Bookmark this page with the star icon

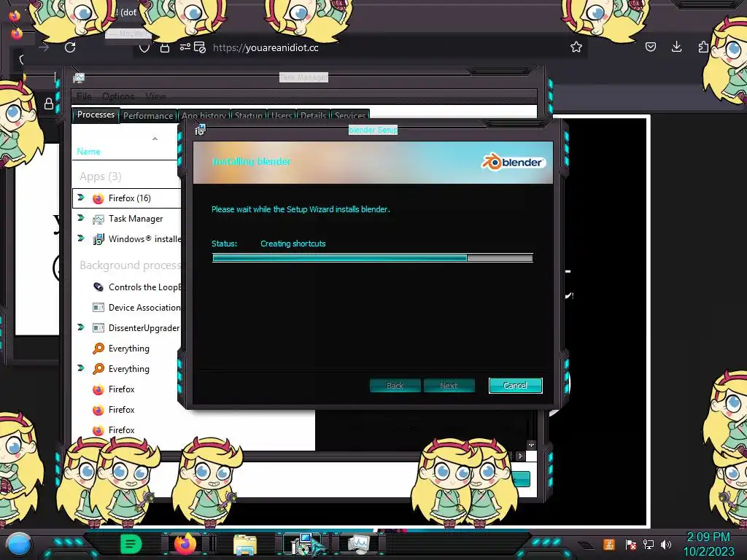[576, 47]
